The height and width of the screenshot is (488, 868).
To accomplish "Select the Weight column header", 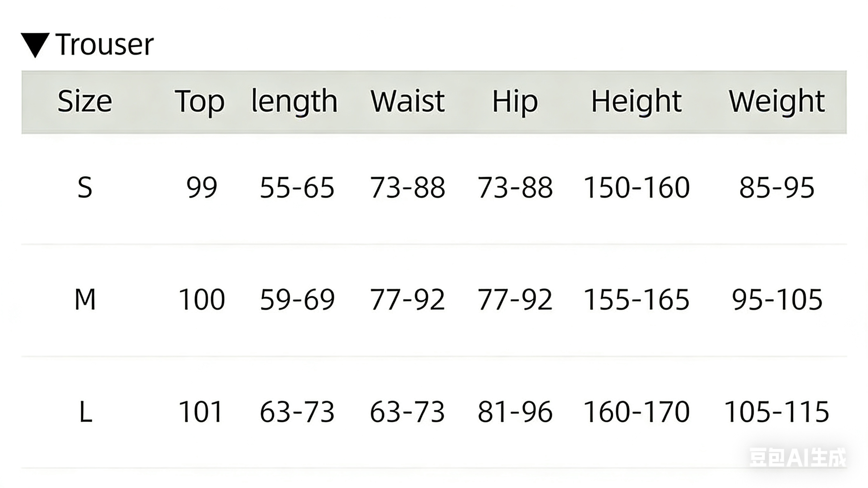I will (777, 102).
